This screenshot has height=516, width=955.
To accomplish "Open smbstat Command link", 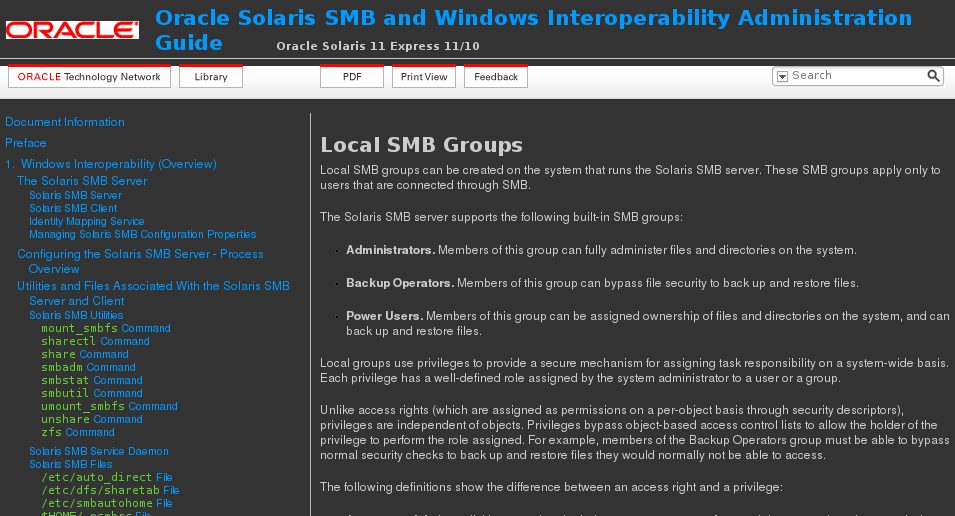I will pyautogui.click(x=92, y=380).
